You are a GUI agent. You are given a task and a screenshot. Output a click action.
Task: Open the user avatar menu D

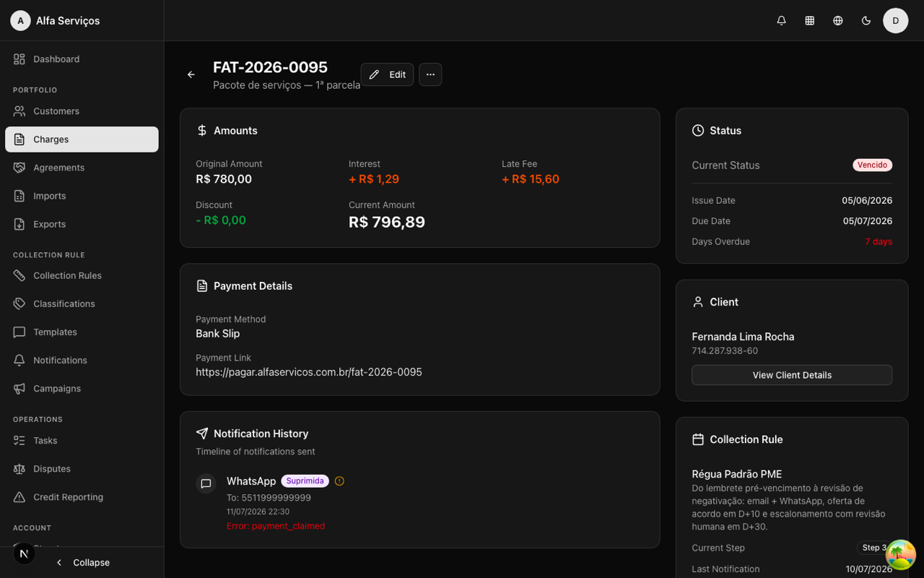[x=896, y=21]
